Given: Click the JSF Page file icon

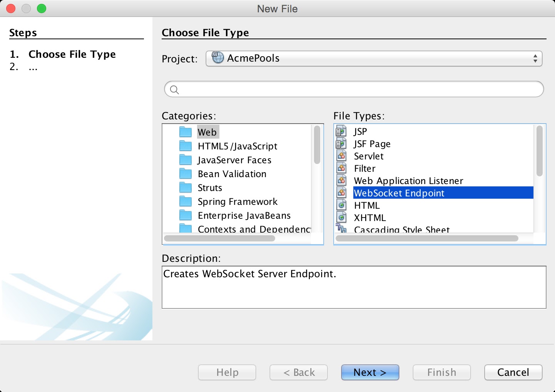Looking at the screenshot, I should pyautogui.click(x=341, y=144).
